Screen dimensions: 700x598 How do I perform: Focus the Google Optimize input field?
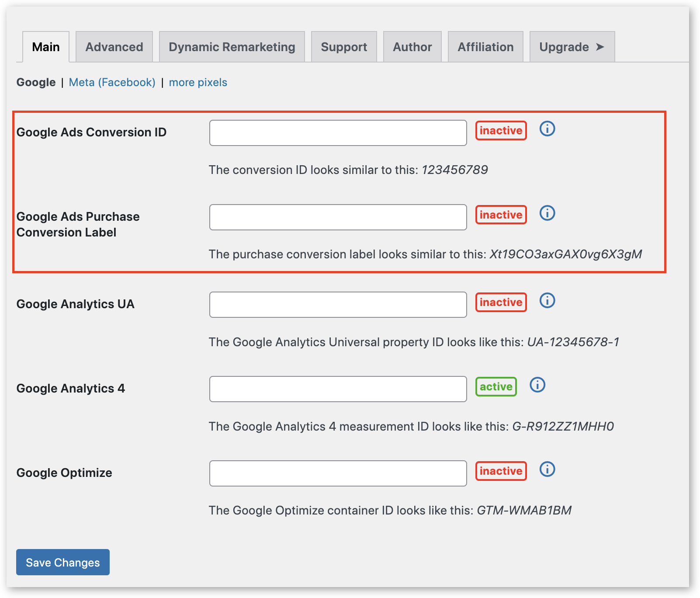tap(338, 473)
